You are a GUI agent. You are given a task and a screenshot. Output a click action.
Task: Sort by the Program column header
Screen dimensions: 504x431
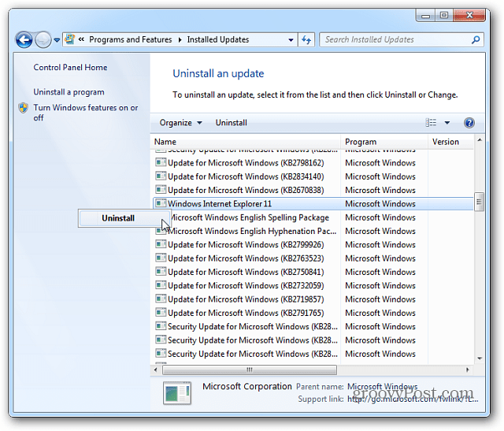coord(384,142)
